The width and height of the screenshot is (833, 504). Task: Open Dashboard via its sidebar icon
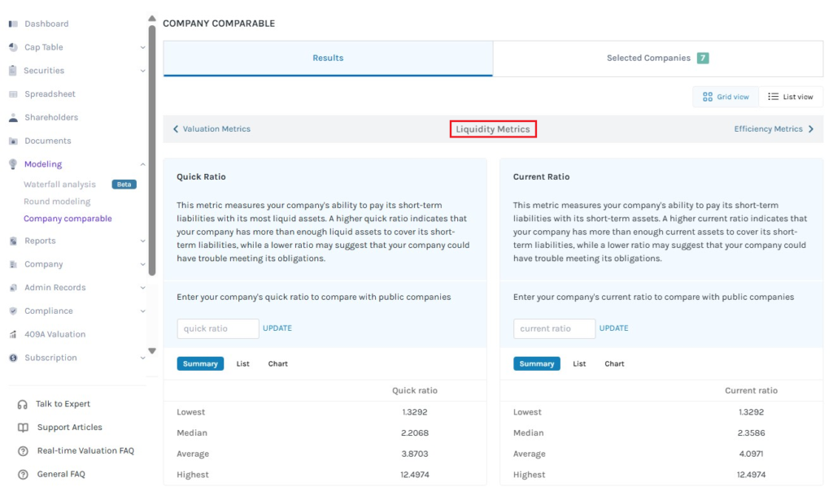[x=13, y=24]
